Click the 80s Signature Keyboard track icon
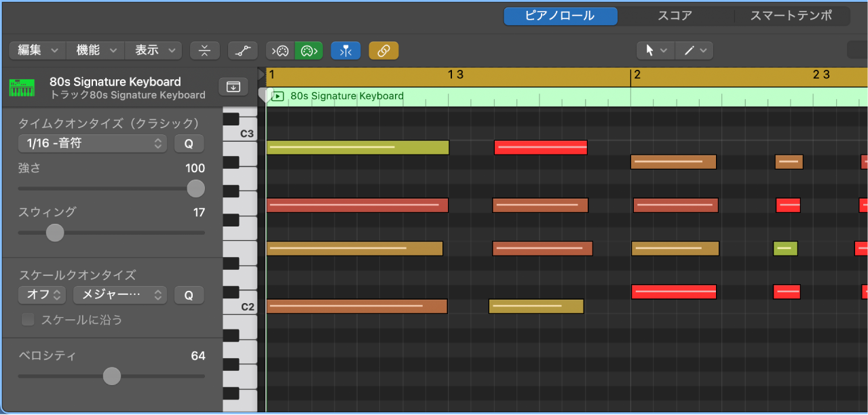The height and width of the screenshot is (415, 868). click(22, 87)
